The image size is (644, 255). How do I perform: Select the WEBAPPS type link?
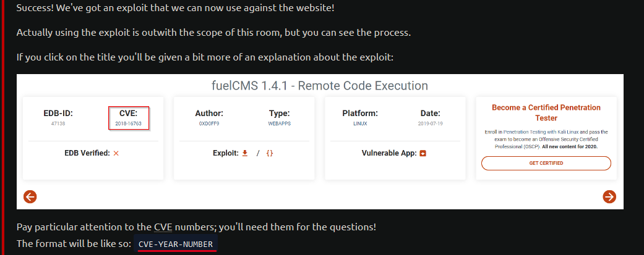279,123
